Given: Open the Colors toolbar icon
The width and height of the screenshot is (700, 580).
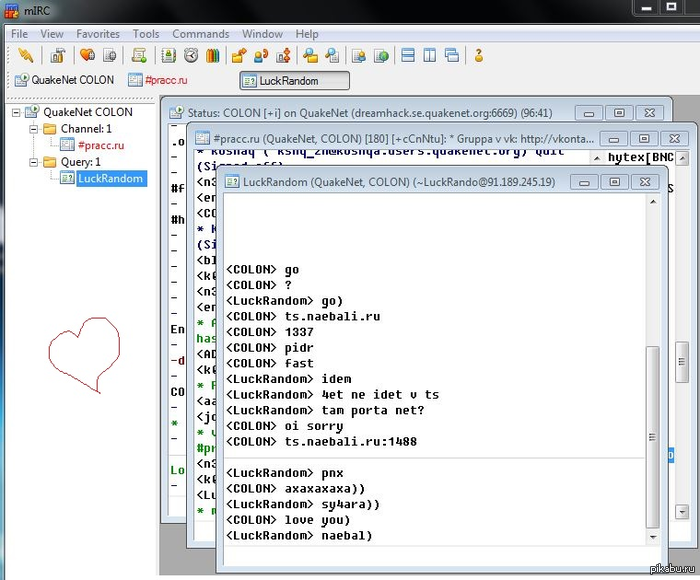Looking at the screenshot, I should click(212, 55).
